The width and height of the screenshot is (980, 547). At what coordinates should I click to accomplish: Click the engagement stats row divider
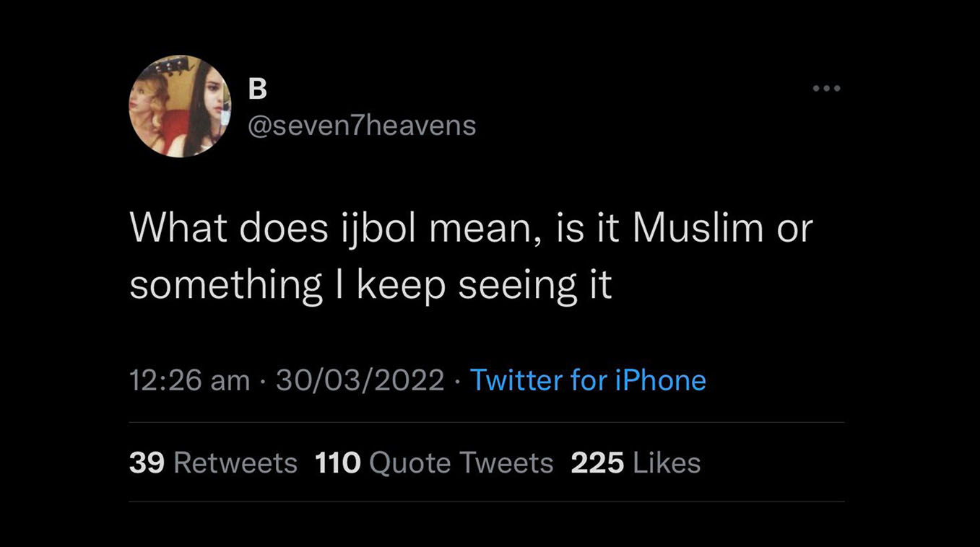click(486, 421)
